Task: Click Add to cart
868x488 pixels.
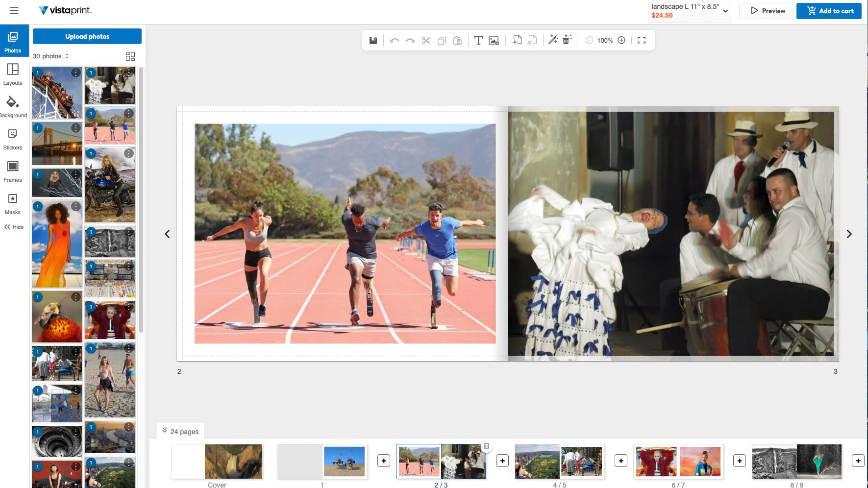Action: point(829,11)
